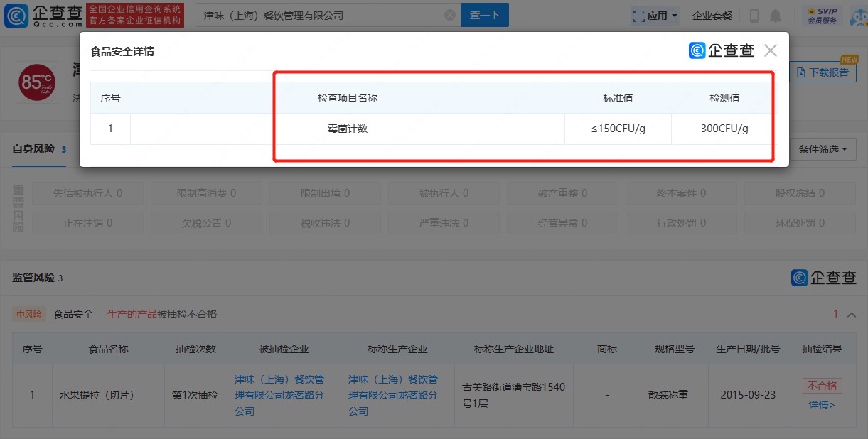Click the 2015-09-23 production date cell
The image size is (868, 439).
point(748,395)
